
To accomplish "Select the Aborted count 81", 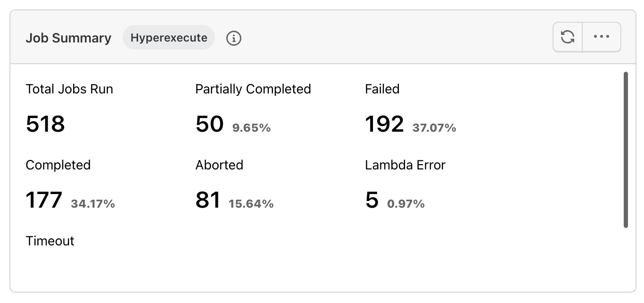I will click(208, 200).
